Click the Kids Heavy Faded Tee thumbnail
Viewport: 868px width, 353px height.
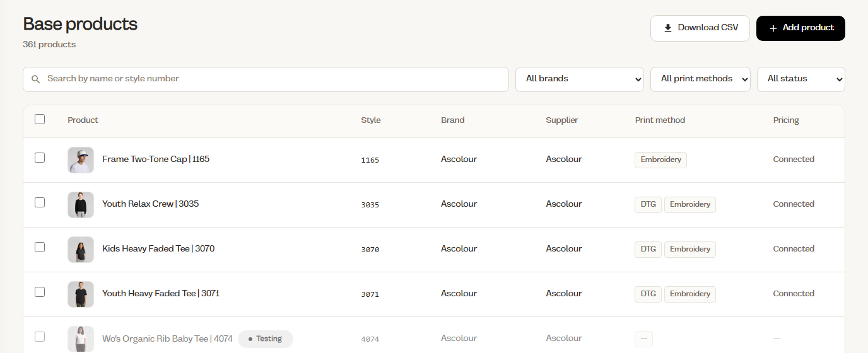point(81,250)
